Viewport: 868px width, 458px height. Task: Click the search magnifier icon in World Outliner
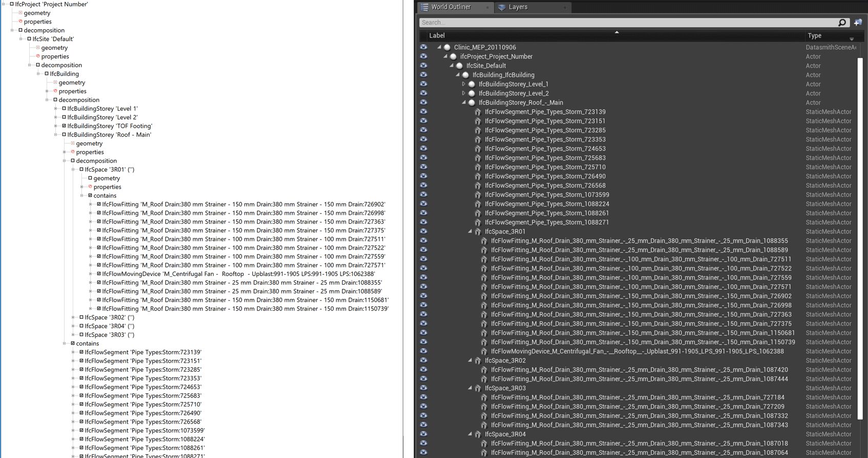pos(842,23)
